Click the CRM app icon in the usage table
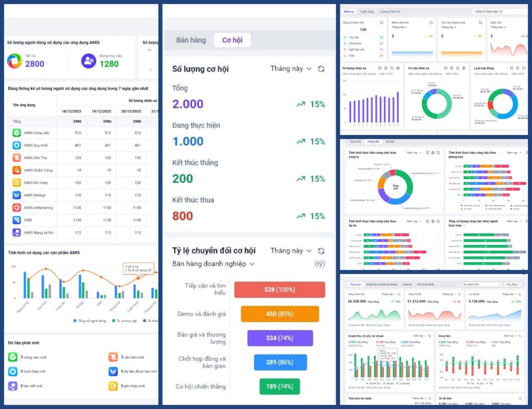Screen dimensions: 532x409 (x=16, y=220)
